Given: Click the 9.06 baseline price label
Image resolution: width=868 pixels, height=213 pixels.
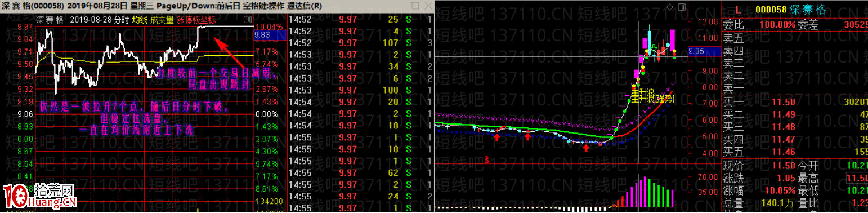Looking at the screenshot, I should 24,114.
